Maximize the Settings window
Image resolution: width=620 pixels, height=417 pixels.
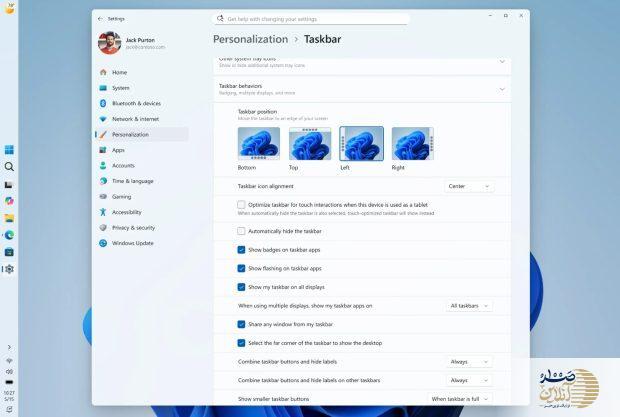point(506,15)
